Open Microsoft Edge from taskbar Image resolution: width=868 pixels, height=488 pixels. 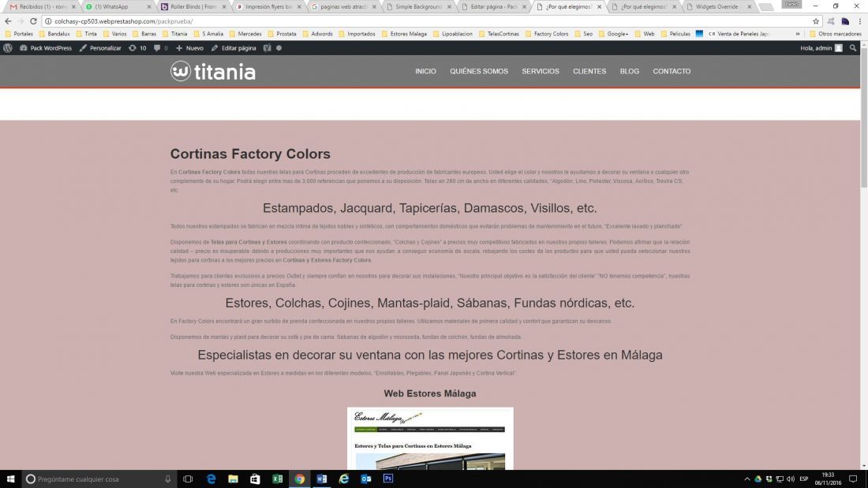pyautogui.click(x=211, y=479)
